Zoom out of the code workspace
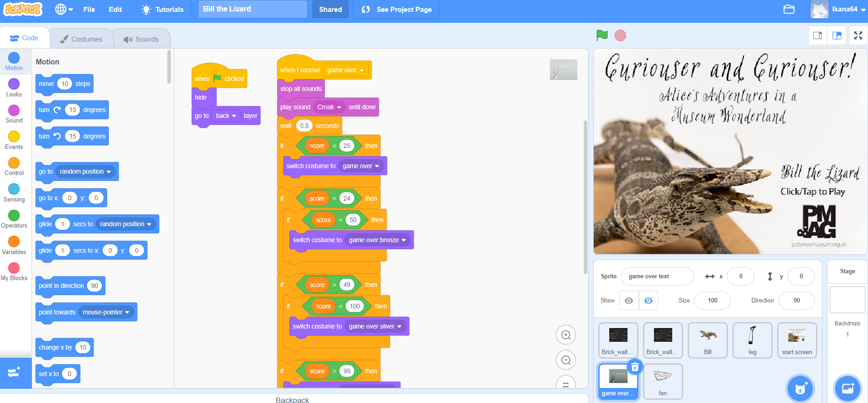868x403 pixels. (x=565, y=361)
